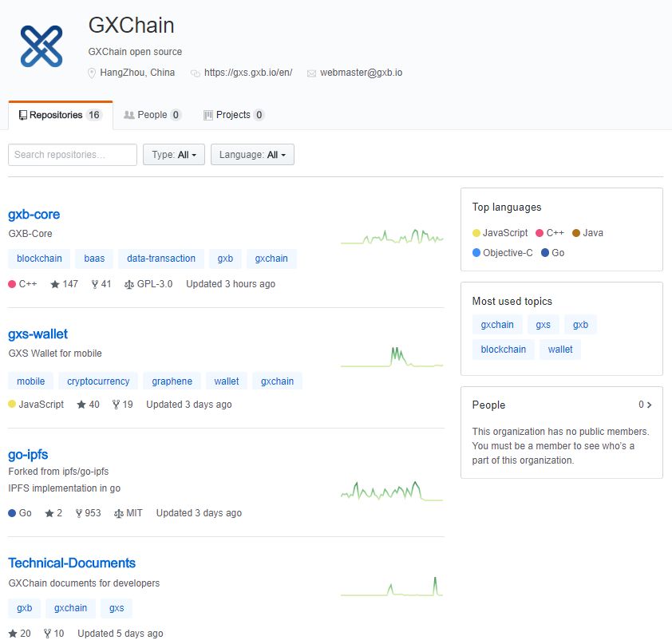The width and height of the screenshot is (672, 644).
Task: Switch to the Projects tab
Action: pos(234,115)
